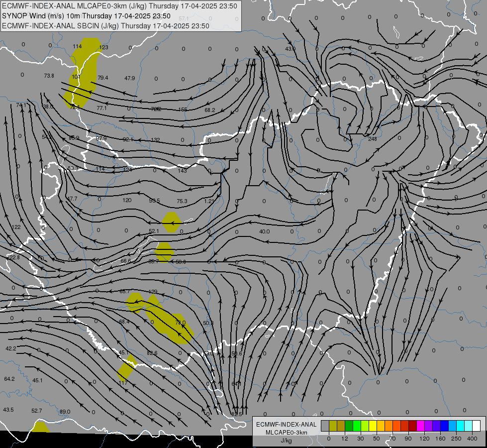Click the map value 78.0
The height and width of the screenshot is (448, 487).
pyautogui.click(x=180, y=323)
